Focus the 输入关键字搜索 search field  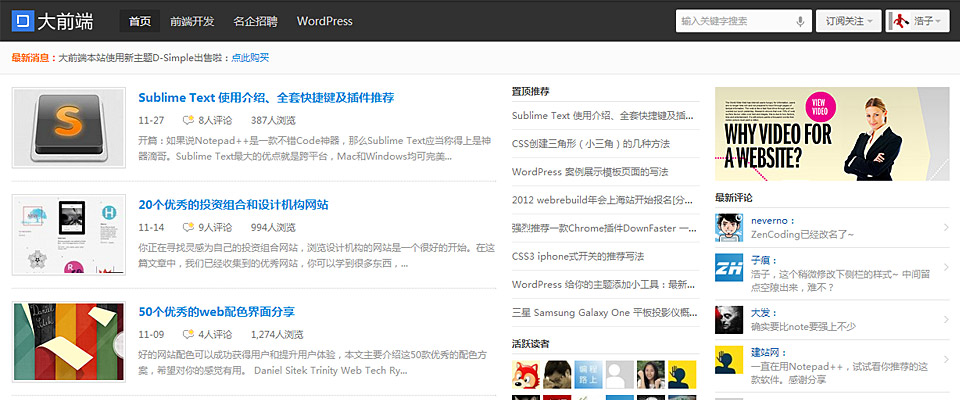click(733, 21)
